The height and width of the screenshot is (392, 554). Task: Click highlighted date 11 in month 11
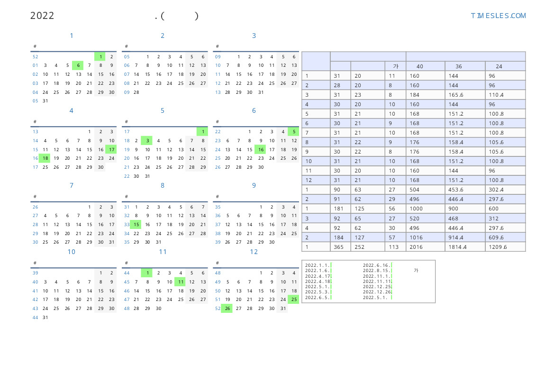click(x=180, y=282)
